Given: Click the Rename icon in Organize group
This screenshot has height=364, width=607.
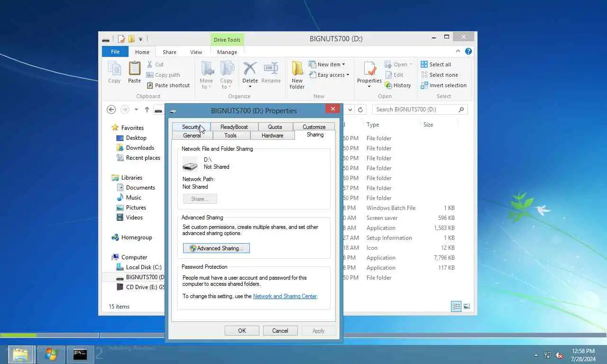Looking at the screenshot, I should 271,69.
